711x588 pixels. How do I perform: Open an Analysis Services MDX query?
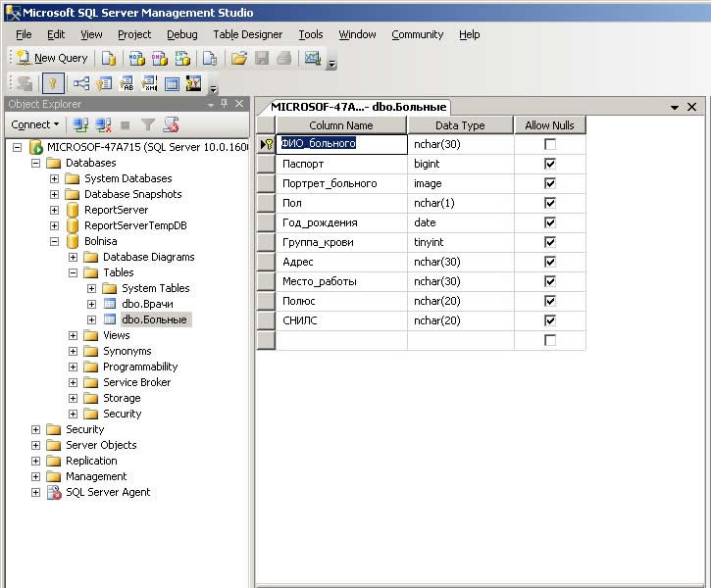(x=136, y=59)
